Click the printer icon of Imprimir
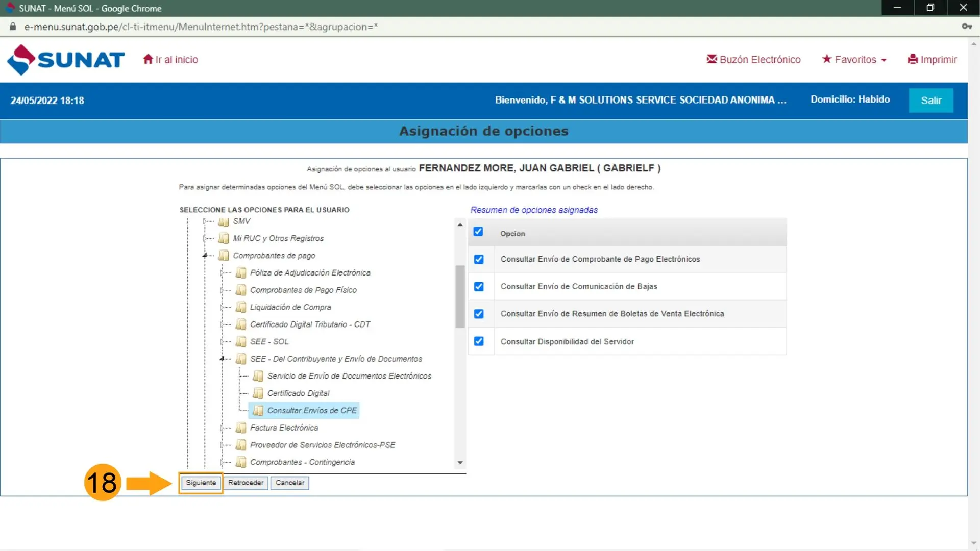This screenshot has height=551, width=980. pyautogui.click(x=913, y=59)
